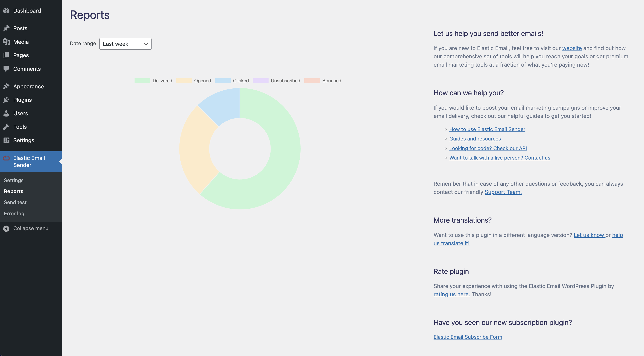Click the Send test menu item
The height and width of the screenshot is (356, 644).
click(x=15, y=202)
